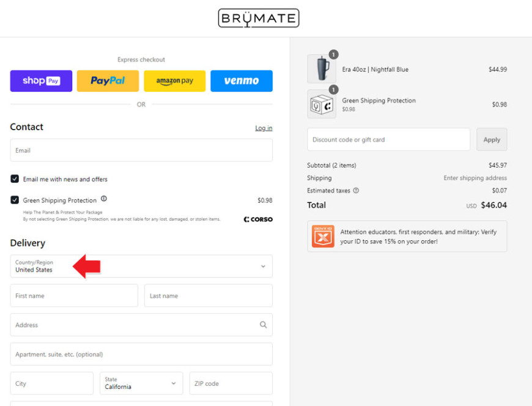Focus the Apartment, suite, etc. field
Image resolution: width=532 pixels, height=406 pixels.
click(141, 354)
